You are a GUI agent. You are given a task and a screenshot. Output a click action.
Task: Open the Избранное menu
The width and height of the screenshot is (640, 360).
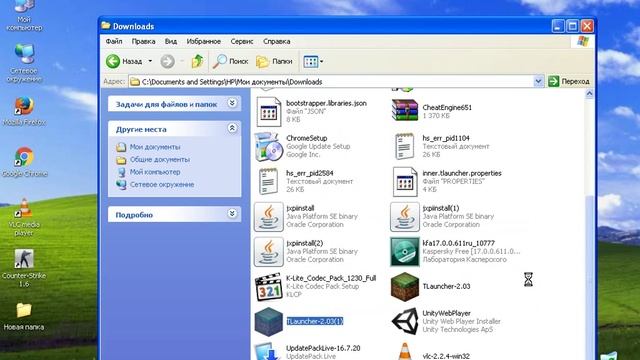pos(203,41)
